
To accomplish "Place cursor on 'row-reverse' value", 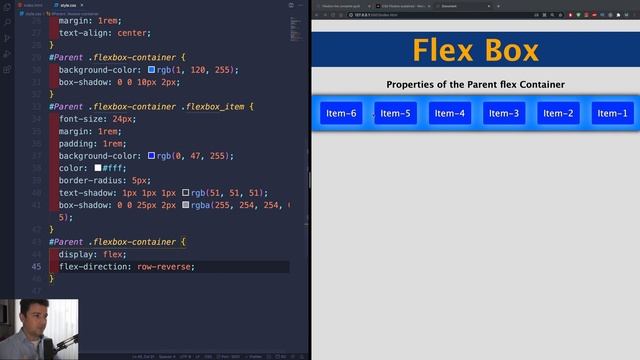I will (164, 267).
